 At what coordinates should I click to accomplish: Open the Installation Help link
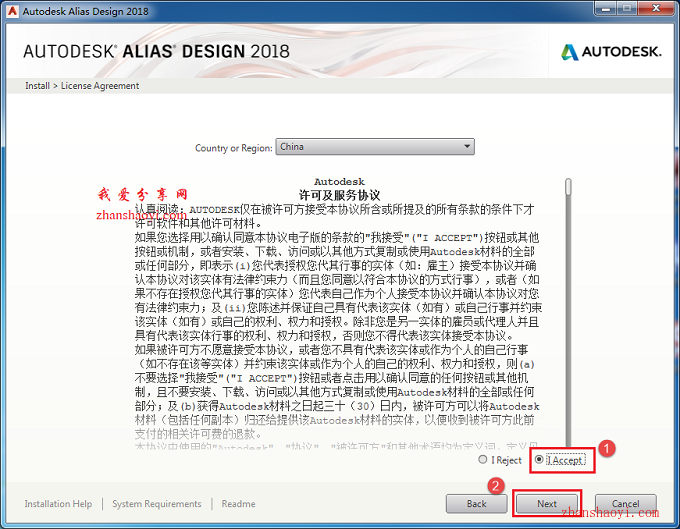tap(58, 503)
